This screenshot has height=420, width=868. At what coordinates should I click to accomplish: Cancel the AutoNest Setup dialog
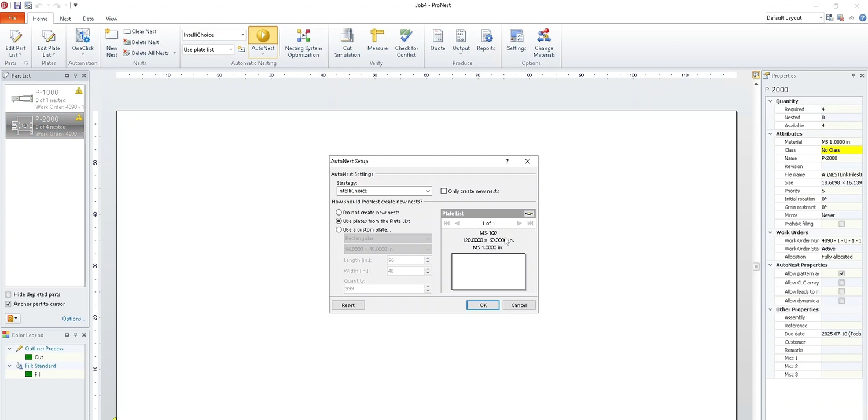click(x=519, y=305)
